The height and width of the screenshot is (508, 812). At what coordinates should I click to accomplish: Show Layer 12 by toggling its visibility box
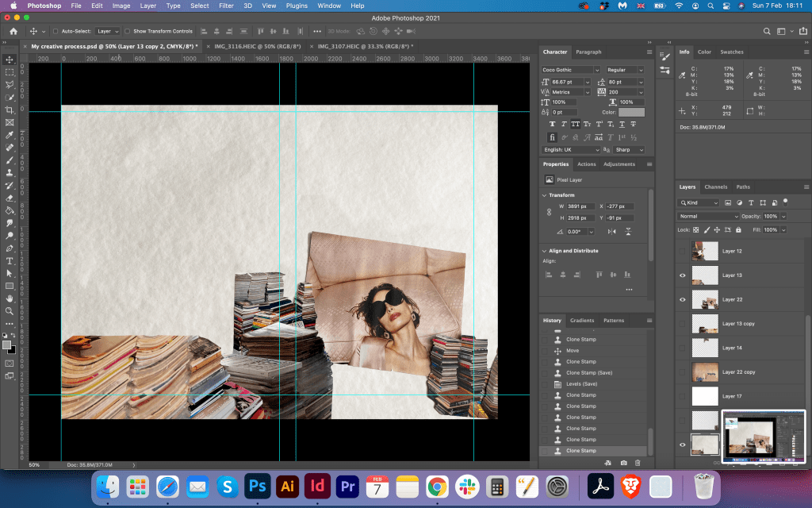click(683, 251)
